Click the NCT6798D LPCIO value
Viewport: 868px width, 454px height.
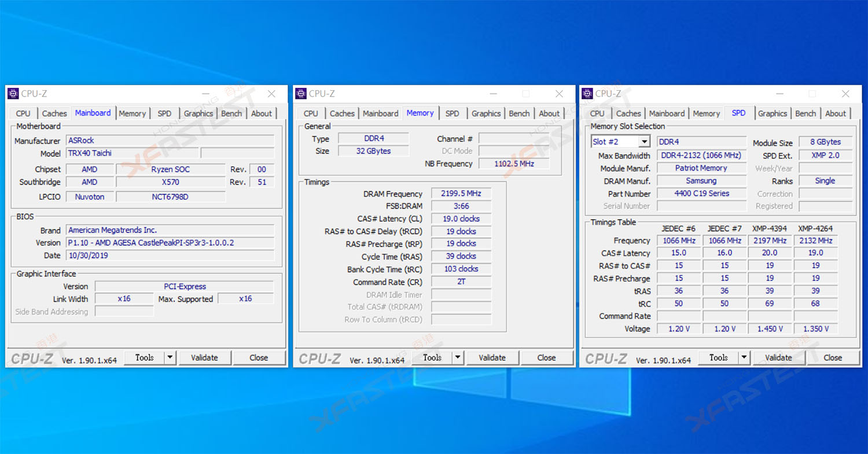(170, 197)
